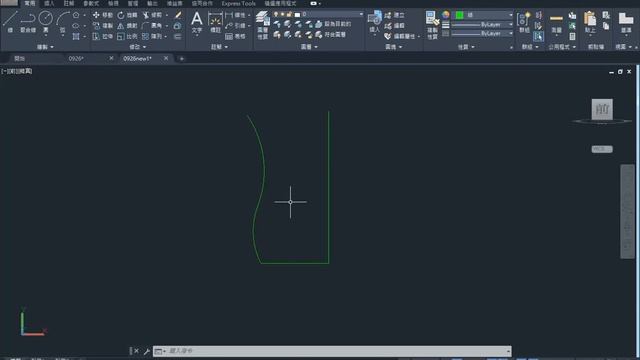Viewport: 640px width, 360px height.
Task: Select the Stretch tool
Action: (x=102, y=36)
